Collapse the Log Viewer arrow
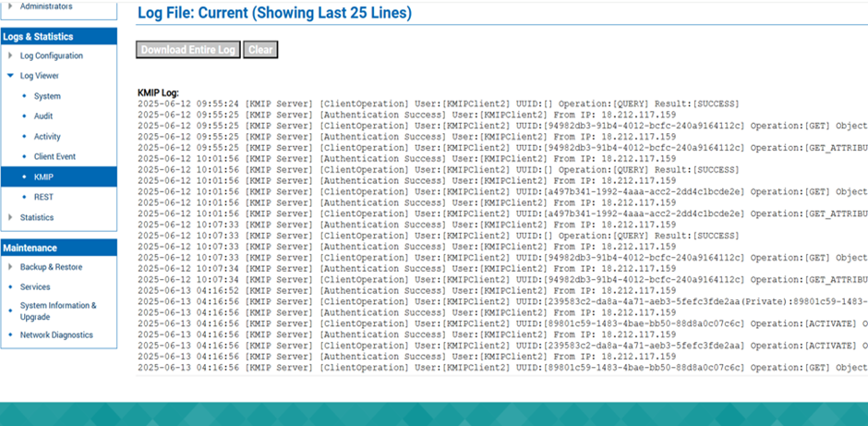 coord(10,76)
